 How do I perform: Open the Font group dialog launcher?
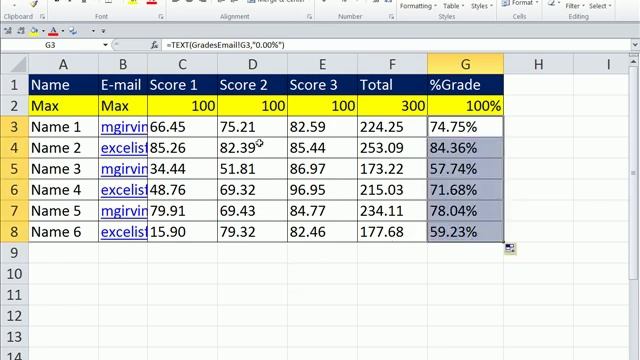(x=161, y=17)
